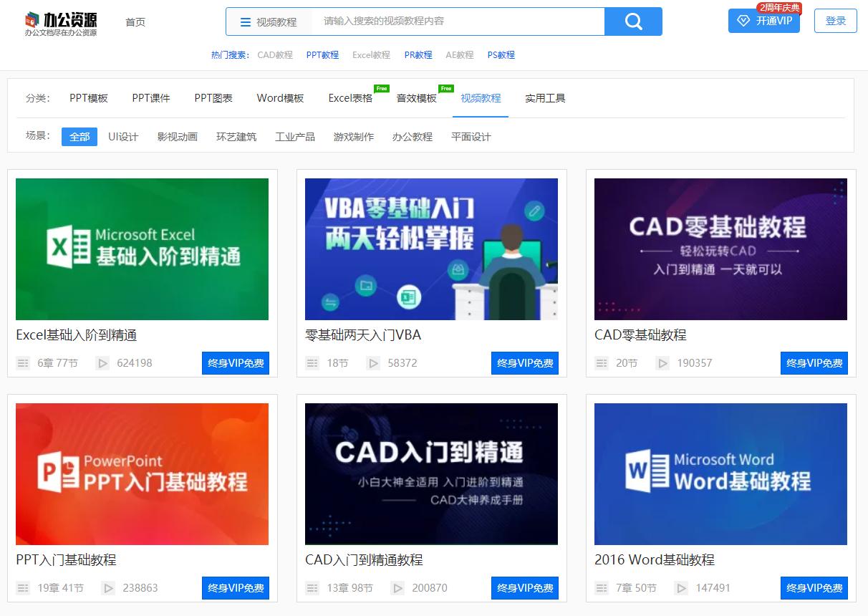Click the 登录 button
The height and width of the screenshot is (616, 868).
(835, 21)
